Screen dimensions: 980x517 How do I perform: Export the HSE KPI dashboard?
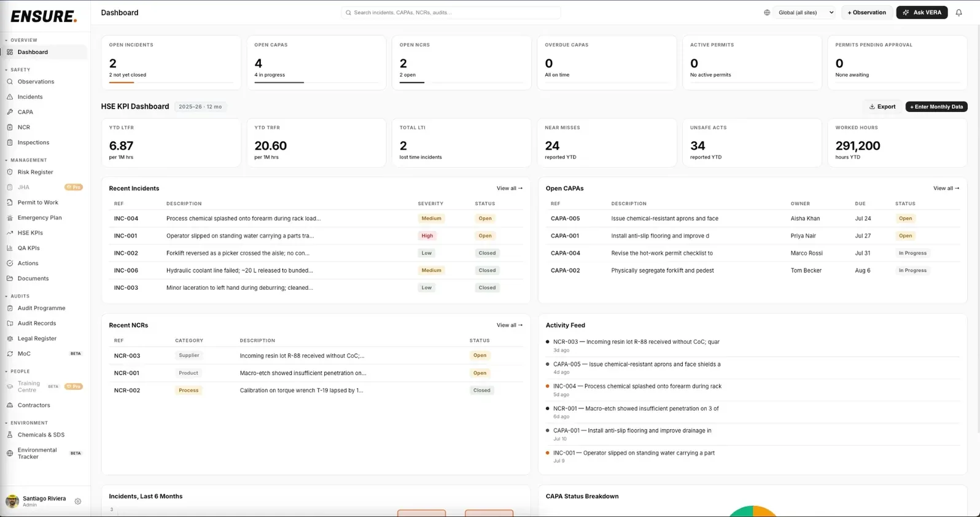tap(882, 107)
